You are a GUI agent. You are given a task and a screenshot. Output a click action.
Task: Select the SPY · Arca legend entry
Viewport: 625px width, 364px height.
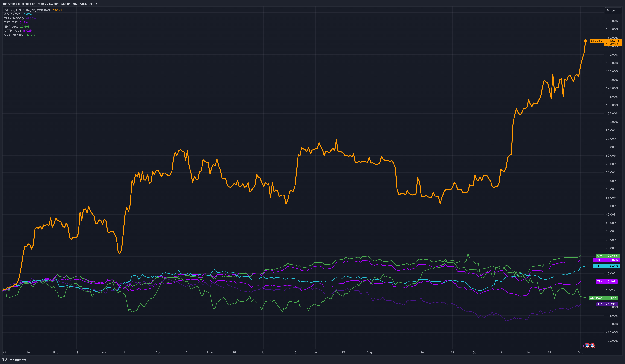17,26
